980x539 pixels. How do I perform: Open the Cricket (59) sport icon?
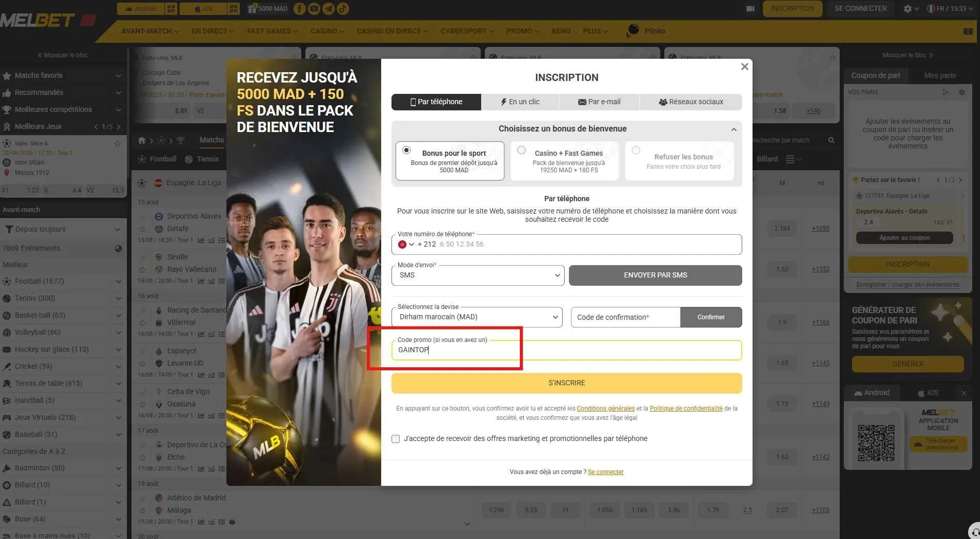7,366
